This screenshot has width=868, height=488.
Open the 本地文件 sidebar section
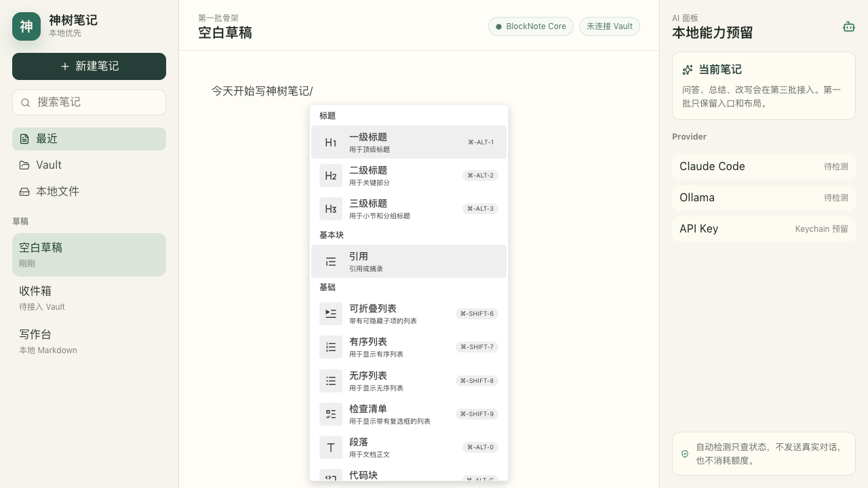tap(89, 192)
